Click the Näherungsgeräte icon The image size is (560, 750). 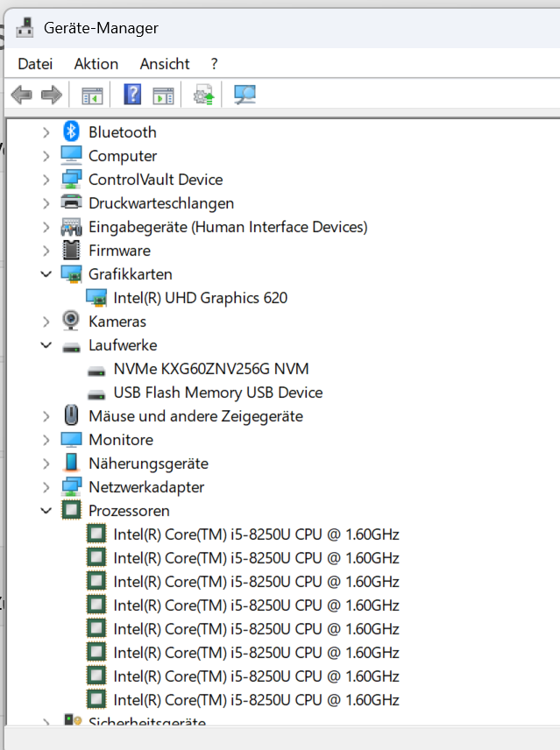click(x=71, y=463)
